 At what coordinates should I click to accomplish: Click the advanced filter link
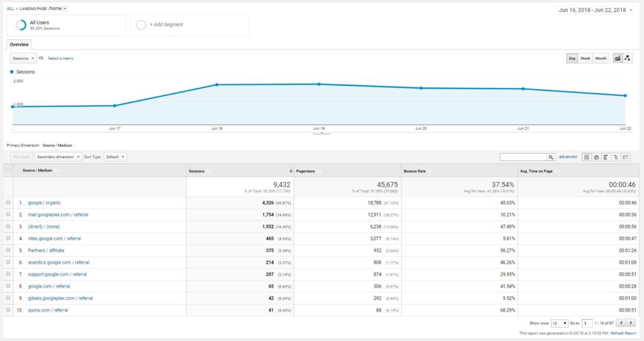[568, 157]
